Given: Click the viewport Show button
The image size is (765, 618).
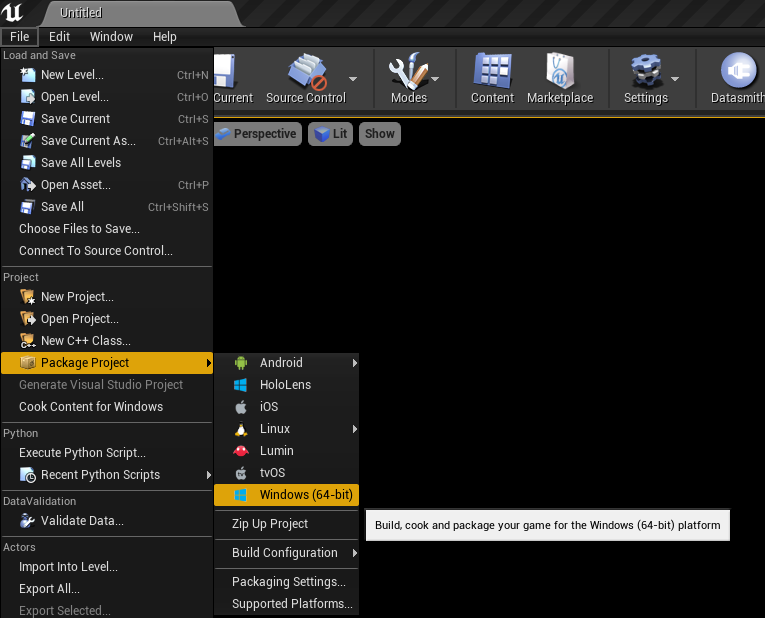Looking at the screenshot, I should coord(379,134).
